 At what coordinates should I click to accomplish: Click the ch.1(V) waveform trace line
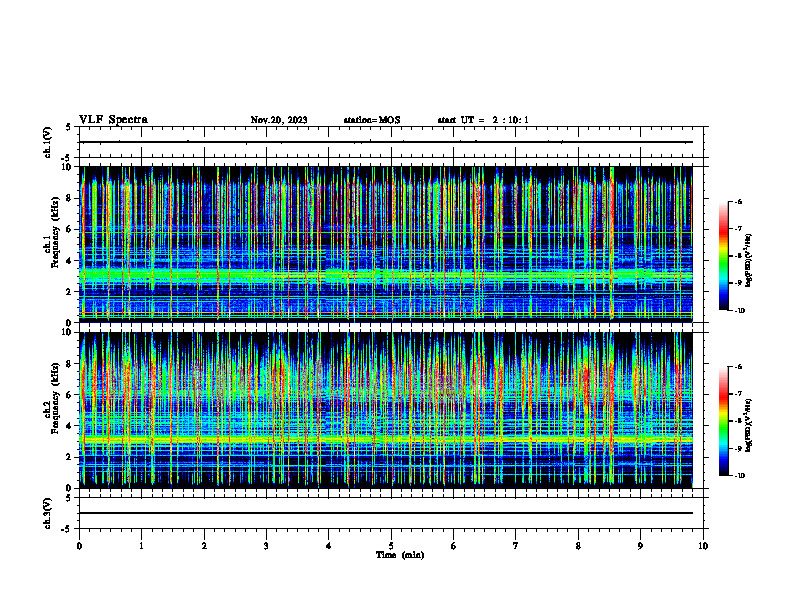point(386,142)
